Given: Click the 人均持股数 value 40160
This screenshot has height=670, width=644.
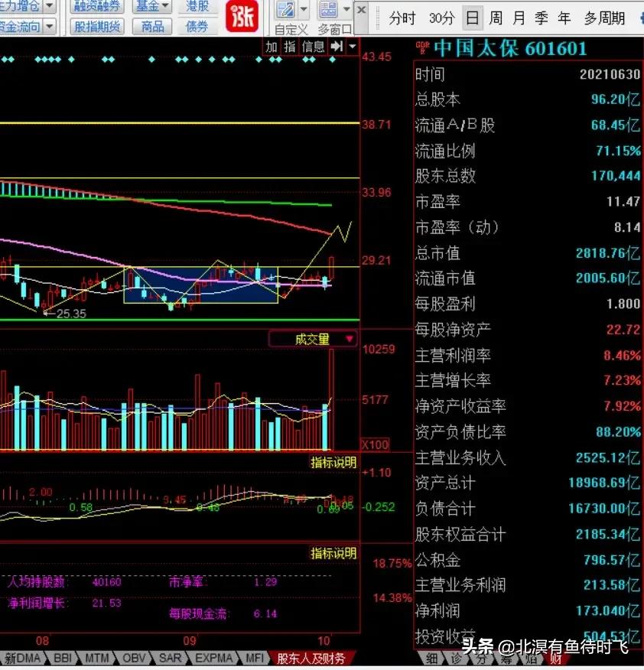Looking at the screenshot, I should (x=107, y=582).
